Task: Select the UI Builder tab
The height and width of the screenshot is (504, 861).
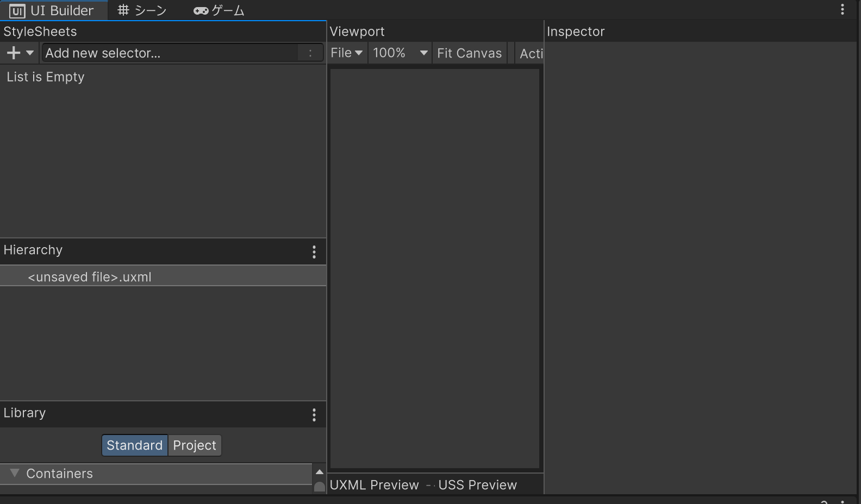Action: (53, 10)
